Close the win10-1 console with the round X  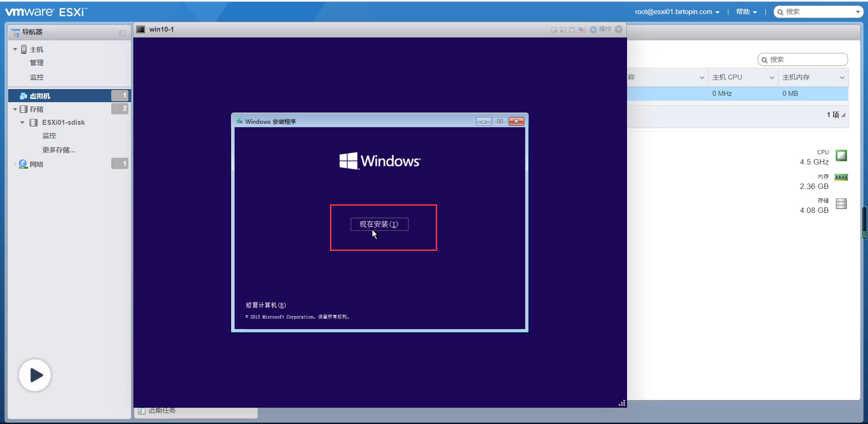[x=619, y=29]
